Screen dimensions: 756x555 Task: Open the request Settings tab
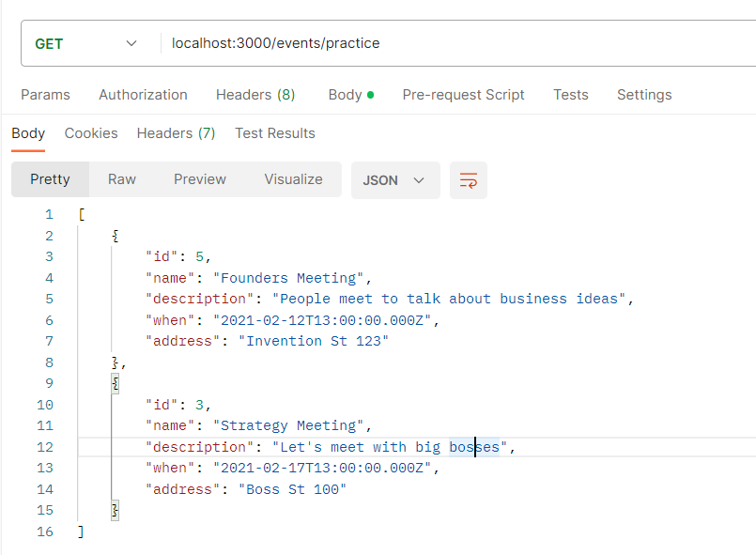(x=644, y=95)
